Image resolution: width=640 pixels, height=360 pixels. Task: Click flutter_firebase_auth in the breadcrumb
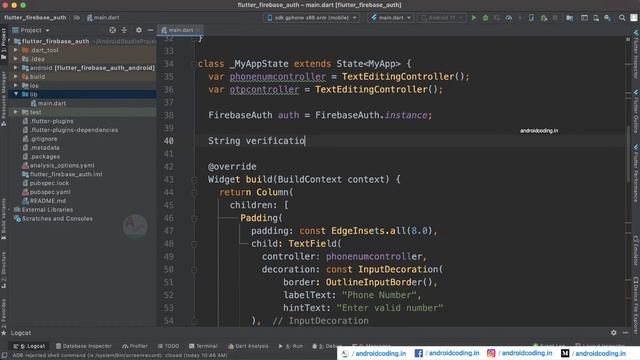pyautogui.click(x=35, y=18)
